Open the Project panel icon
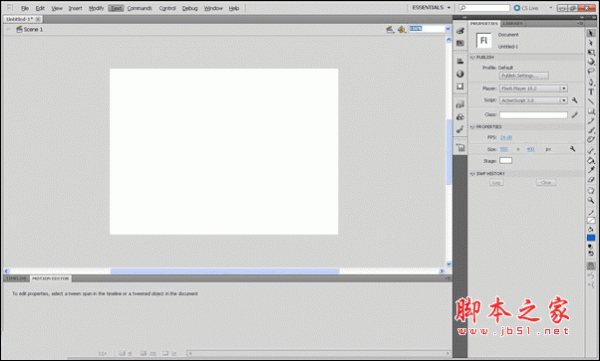The image size is (600, 361). (x=460, y=147)
